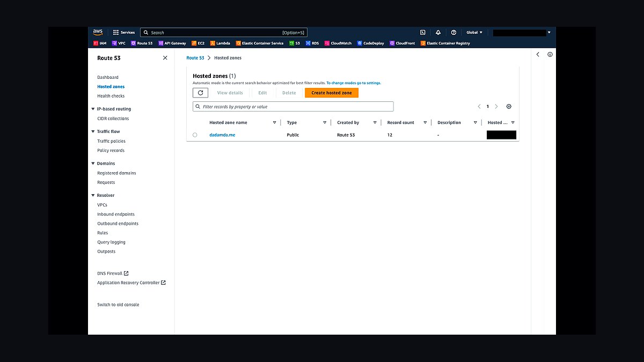
Task: Open Outposts in the sidebar
Action: click(106, 252)
